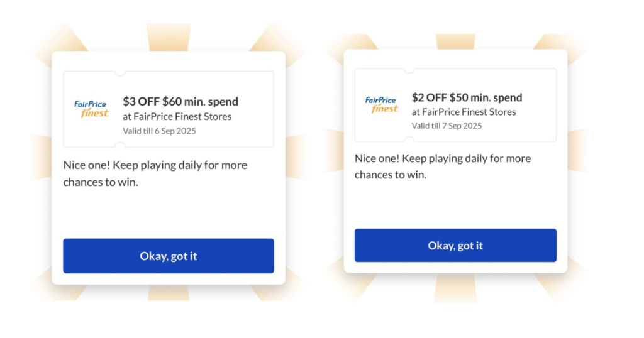Viewport: 644px width, 338px height.
Task: Click "at FairPrice Finest Stores" under $3 OFF
Action: pyautogui.click(x=177, y=116)
